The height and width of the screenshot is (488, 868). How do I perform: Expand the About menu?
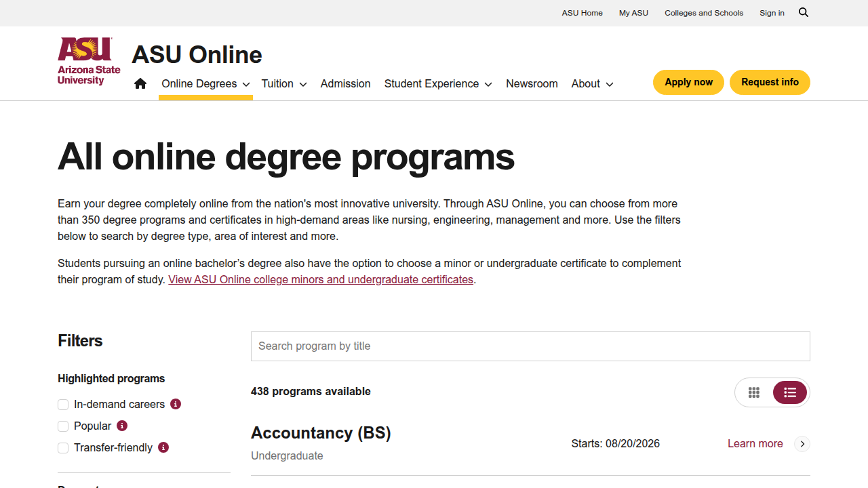(x=592, y=83)
